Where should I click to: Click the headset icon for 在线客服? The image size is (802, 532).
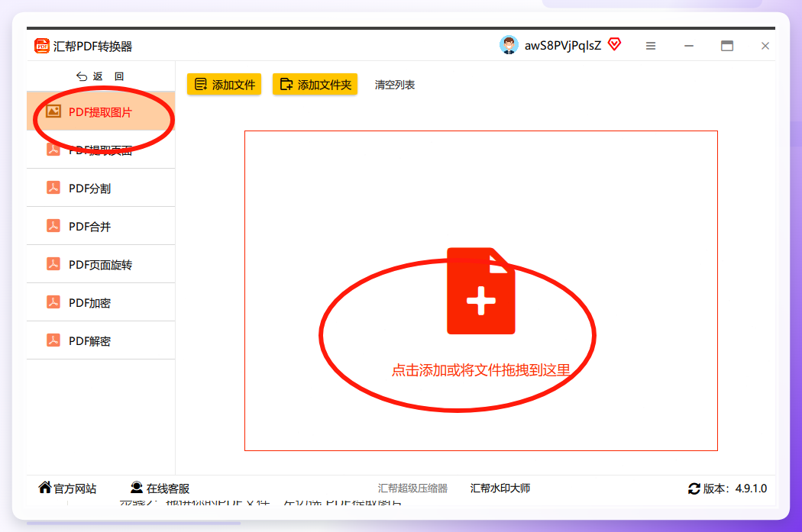(137, 488)
